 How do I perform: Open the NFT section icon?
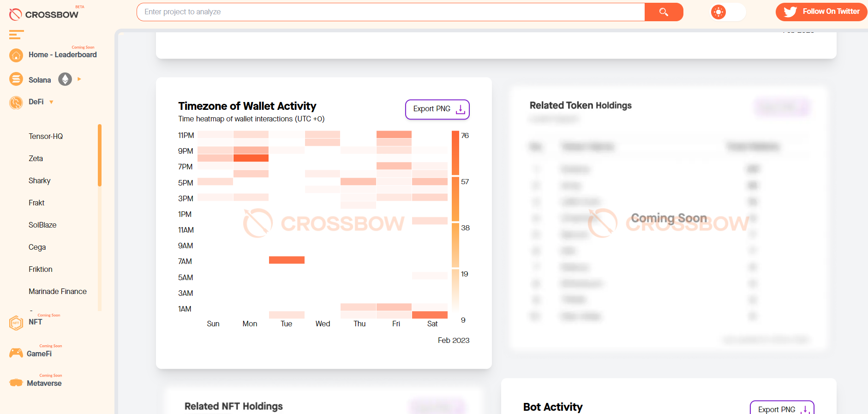coord(16,323)
